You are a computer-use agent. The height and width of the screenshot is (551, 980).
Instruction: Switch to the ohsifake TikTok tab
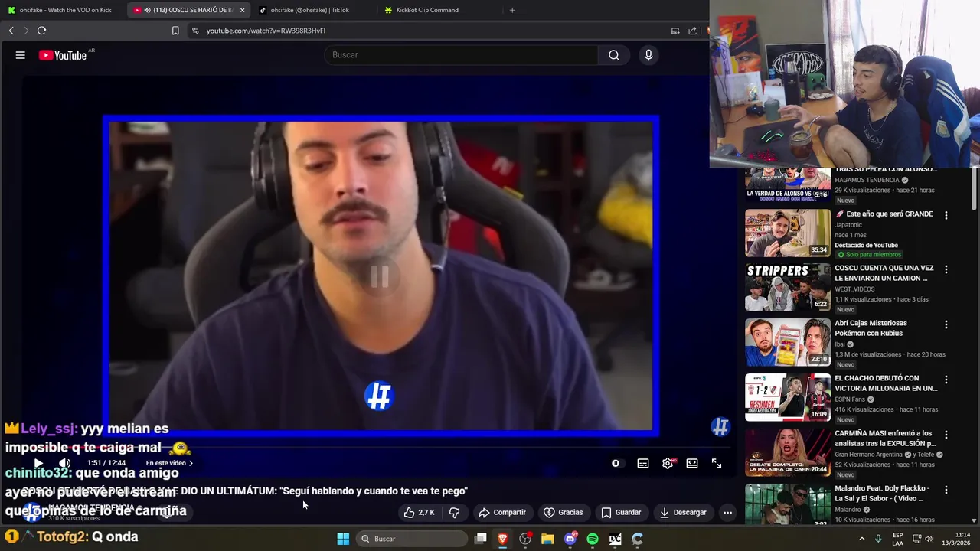(x=310, y=10)
